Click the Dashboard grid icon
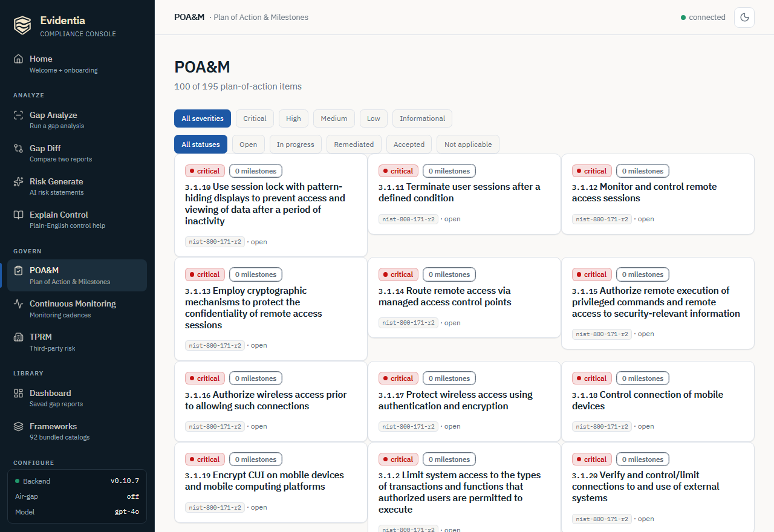 point(19,393)
